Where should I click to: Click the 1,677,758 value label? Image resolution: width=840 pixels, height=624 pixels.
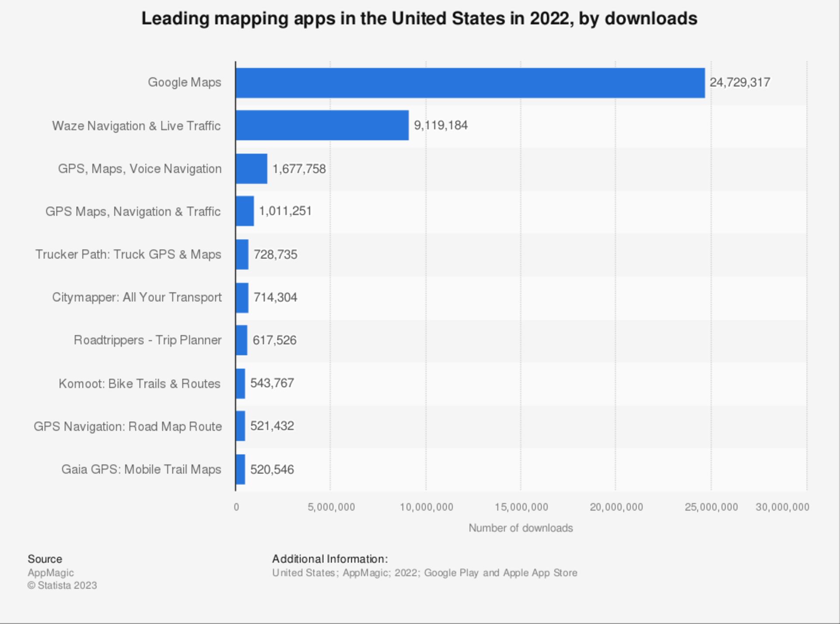click(299, 169)
